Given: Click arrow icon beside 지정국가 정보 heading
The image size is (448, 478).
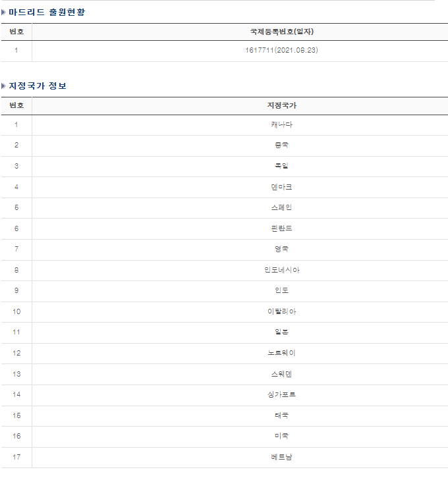Looking at the screenshot, I should pos(3,86).
